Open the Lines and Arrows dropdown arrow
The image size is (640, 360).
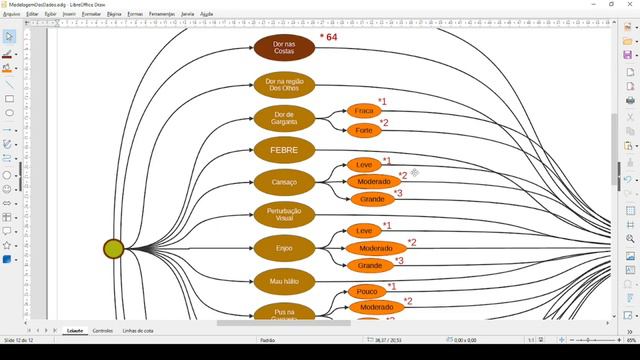tap(16, 131)
